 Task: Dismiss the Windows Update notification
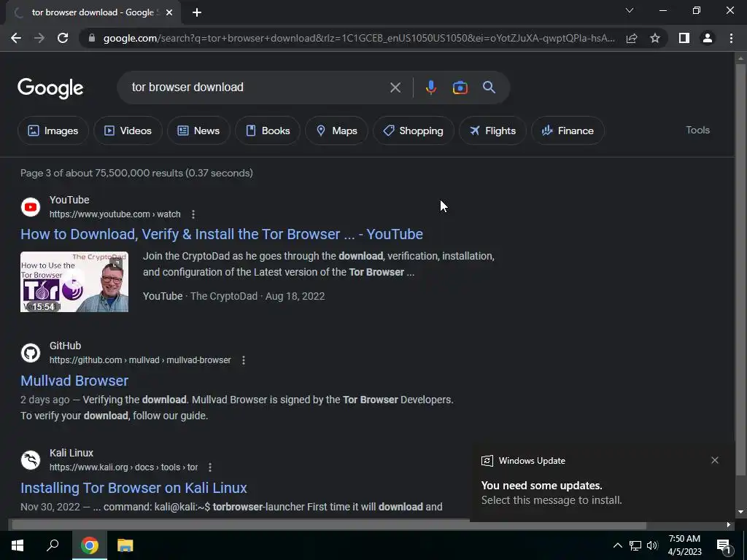pos(715,461)
